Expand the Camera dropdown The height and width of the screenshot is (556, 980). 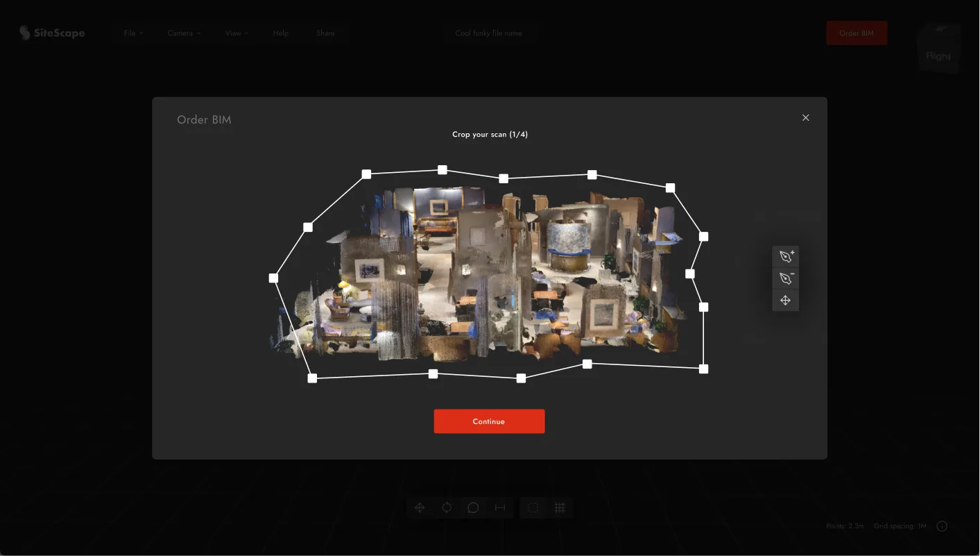tap(183, 33)
